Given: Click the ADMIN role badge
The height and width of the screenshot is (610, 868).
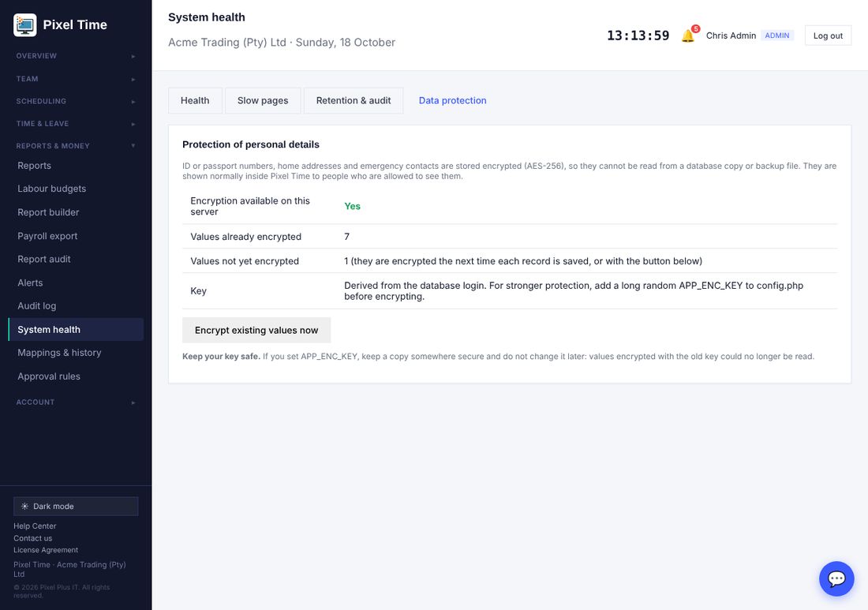Looking at the screenshot, I should (776, 36).
